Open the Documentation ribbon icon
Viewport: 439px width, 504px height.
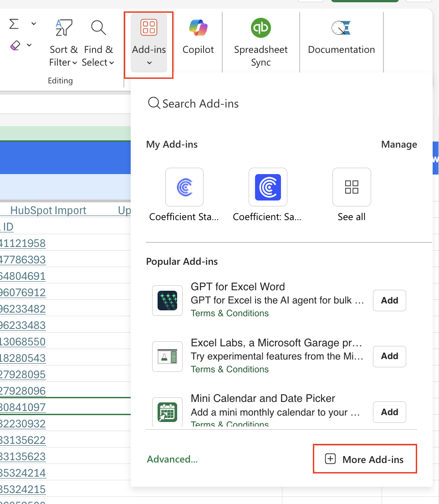[341, 28]
